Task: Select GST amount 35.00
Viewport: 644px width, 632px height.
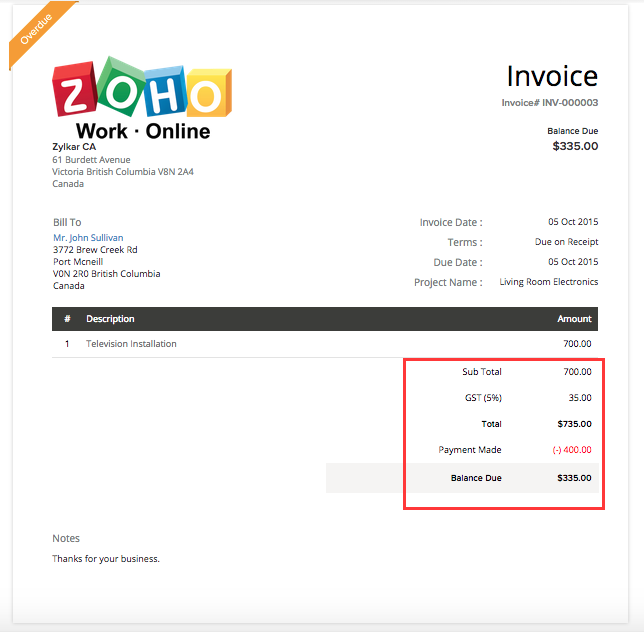Action: (580, 398)
